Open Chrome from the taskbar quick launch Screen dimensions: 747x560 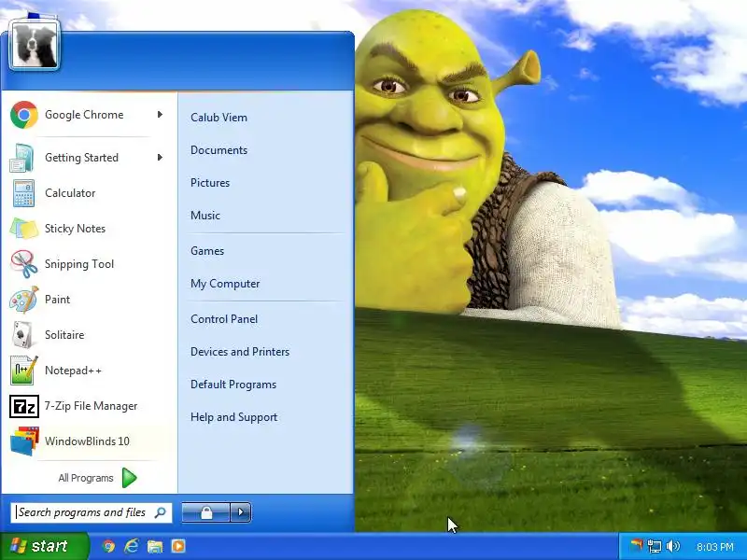pos(109,547)
